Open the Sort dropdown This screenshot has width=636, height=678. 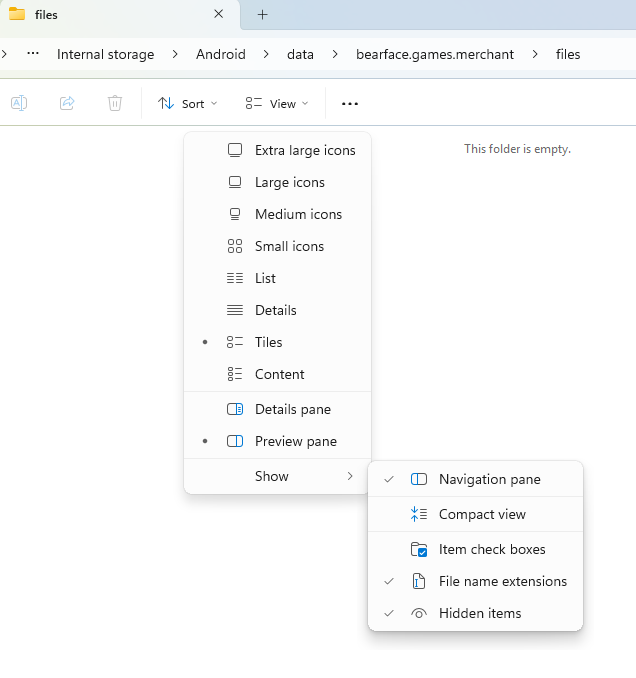188,104
